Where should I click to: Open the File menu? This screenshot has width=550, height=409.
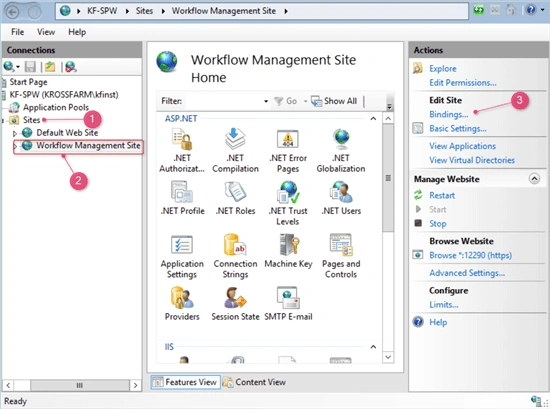pos(18,32)
